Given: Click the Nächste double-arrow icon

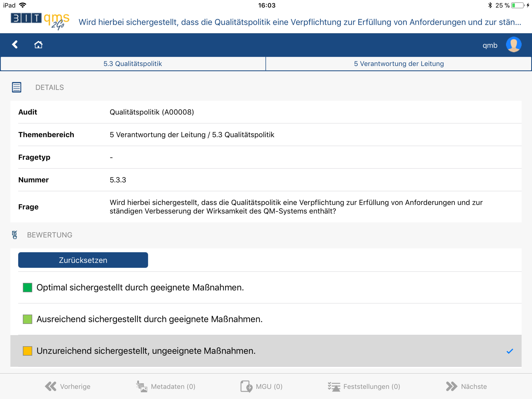Looking at the screenshot, I should click(x=451, y=386).
